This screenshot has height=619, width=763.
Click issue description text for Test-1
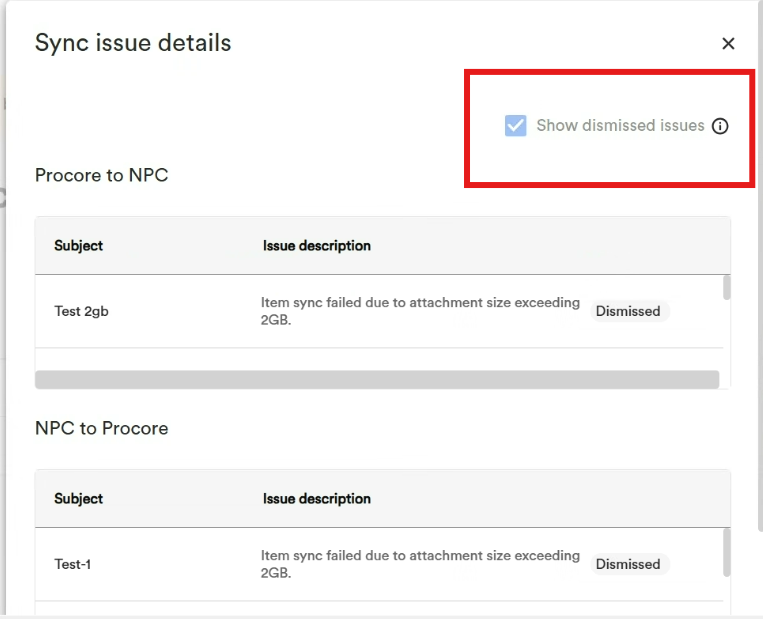point(420,564)
